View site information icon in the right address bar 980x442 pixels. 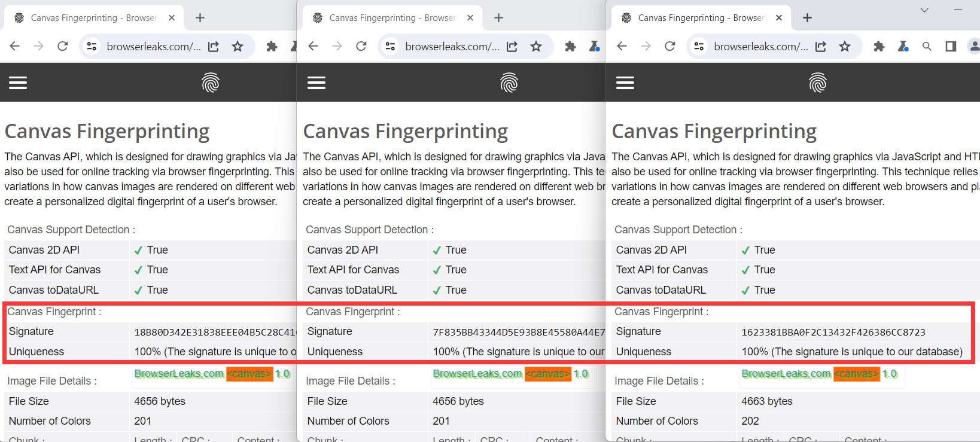click(699, 47)
